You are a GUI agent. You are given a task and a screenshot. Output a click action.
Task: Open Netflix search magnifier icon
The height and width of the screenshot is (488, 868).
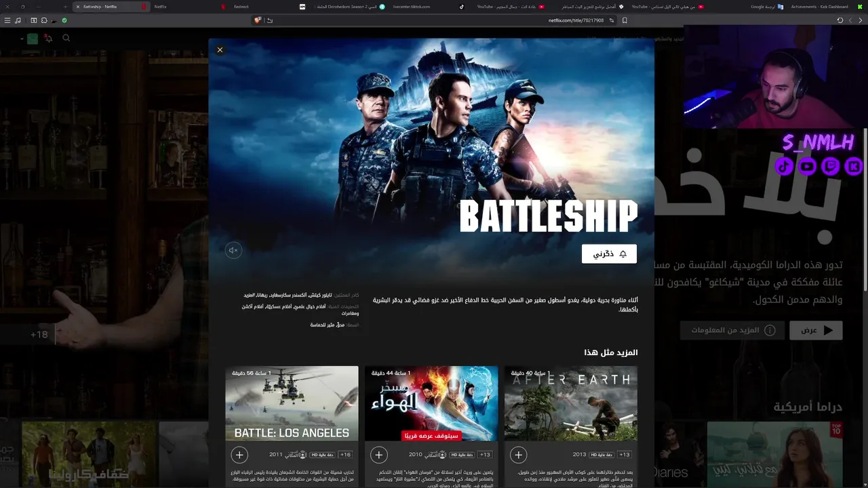pos(66,38)
